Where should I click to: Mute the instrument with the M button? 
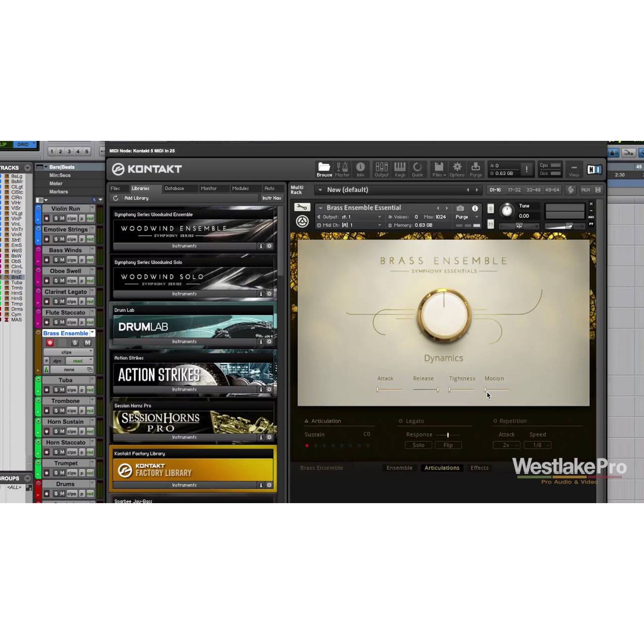point(491,224)
